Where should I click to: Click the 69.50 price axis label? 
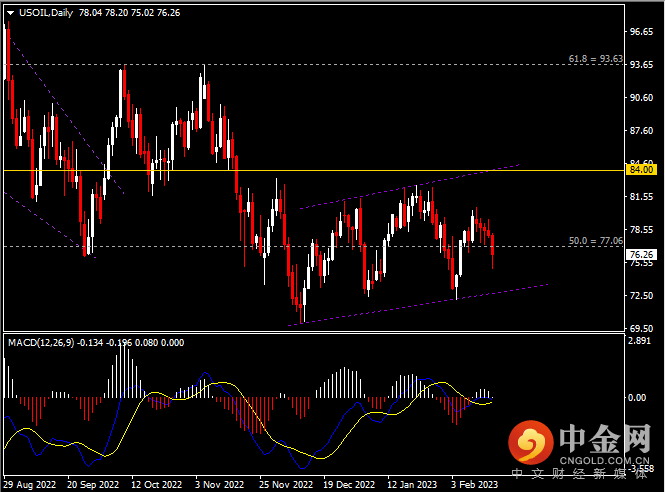[639, 328]
